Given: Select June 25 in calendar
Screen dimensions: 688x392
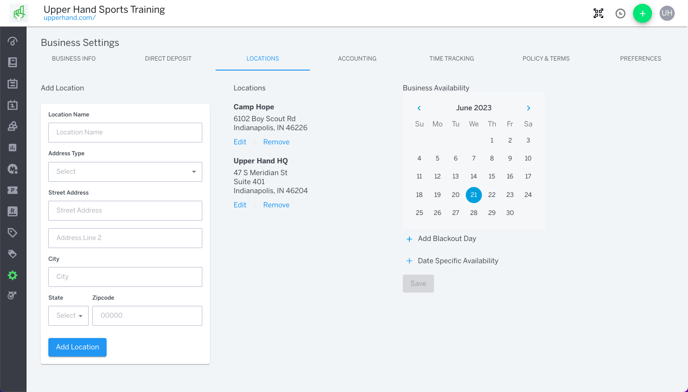Looking at the screenshot, I should (x=419, y=213).
